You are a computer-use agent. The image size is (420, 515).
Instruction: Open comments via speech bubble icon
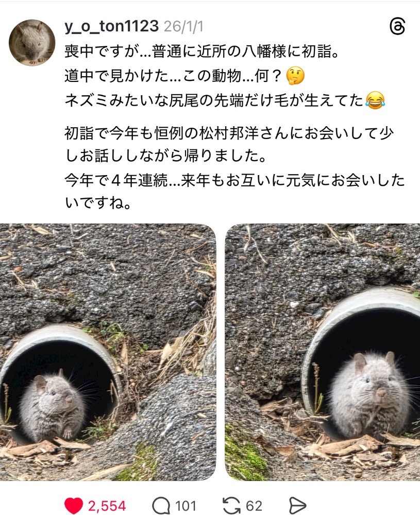tap(161, 506)
